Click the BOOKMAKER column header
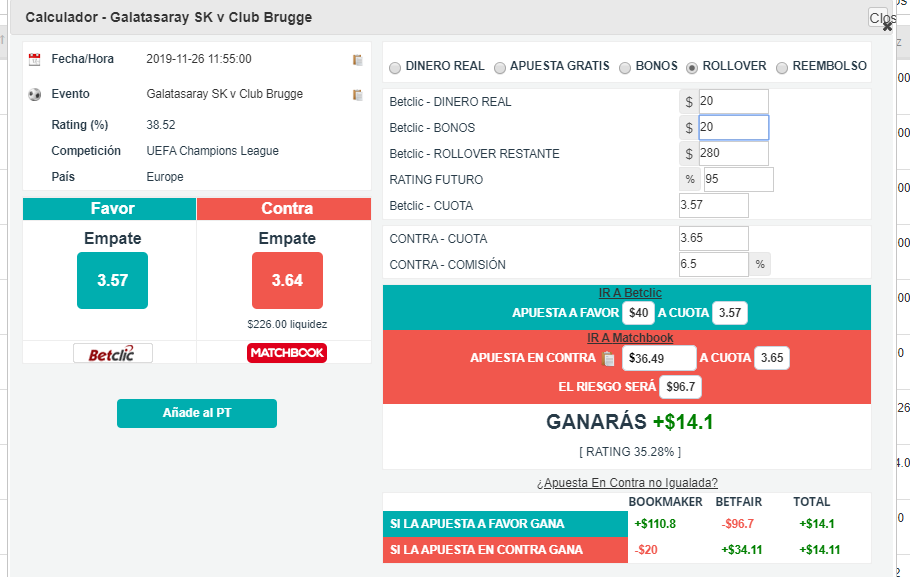Screen dimensions: 910x577 pos(666,502)
